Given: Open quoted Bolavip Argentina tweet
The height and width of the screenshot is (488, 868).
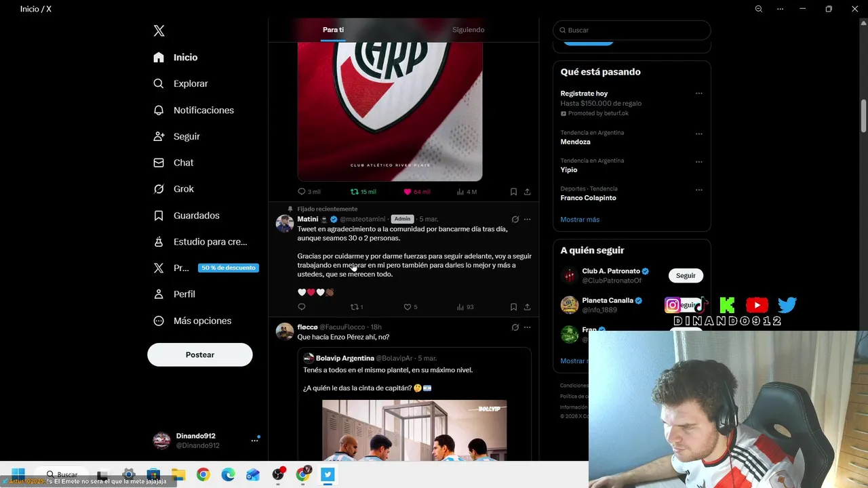Looking at the screenshot, I should point(414,404).
